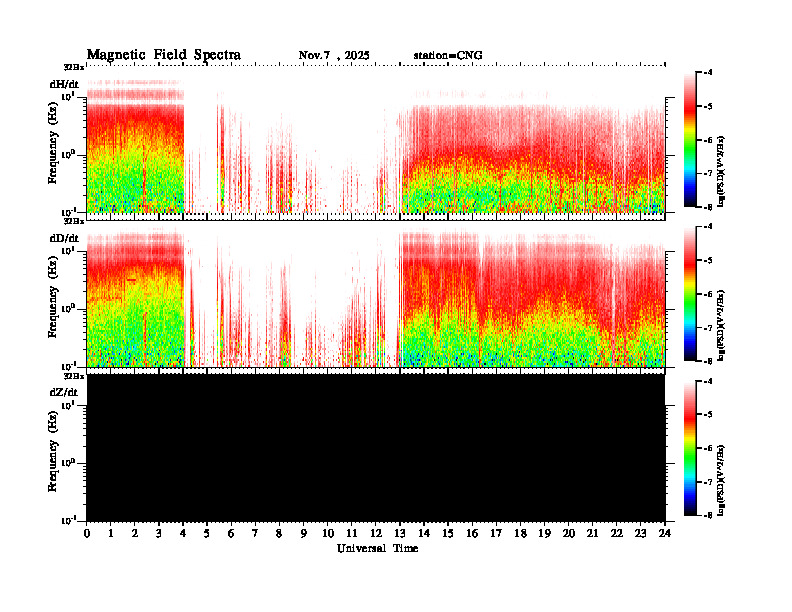Click the hour '3' tick label on time axis
The image size is (792, 612).
point(159,534)
